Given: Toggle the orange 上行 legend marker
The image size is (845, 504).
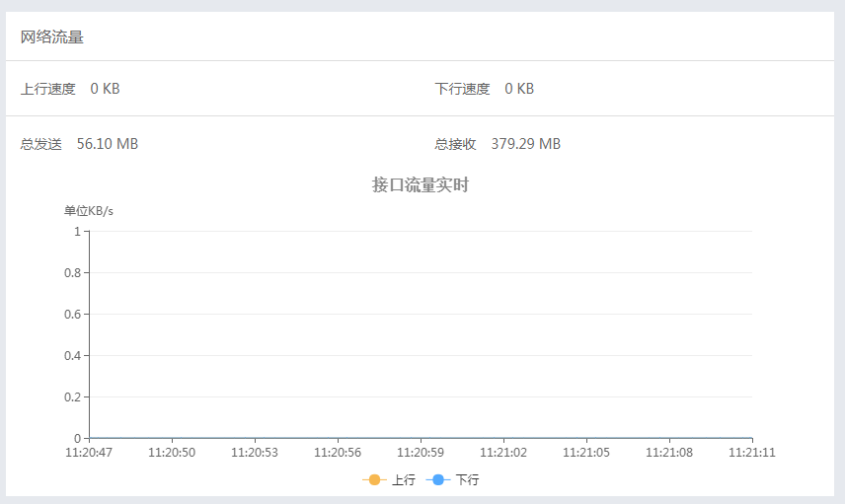Looking at the screenshot, I should 374,480.
